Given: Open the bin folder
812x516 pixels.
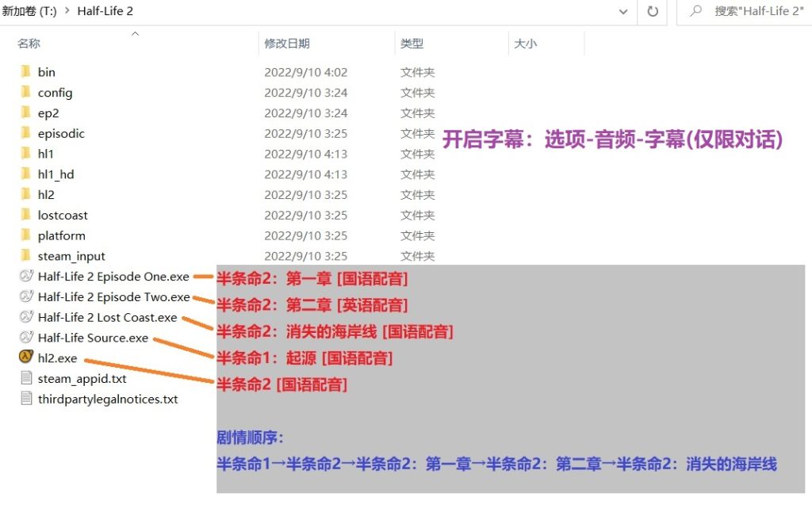Looking at the screenshot, I should [46, 71].
